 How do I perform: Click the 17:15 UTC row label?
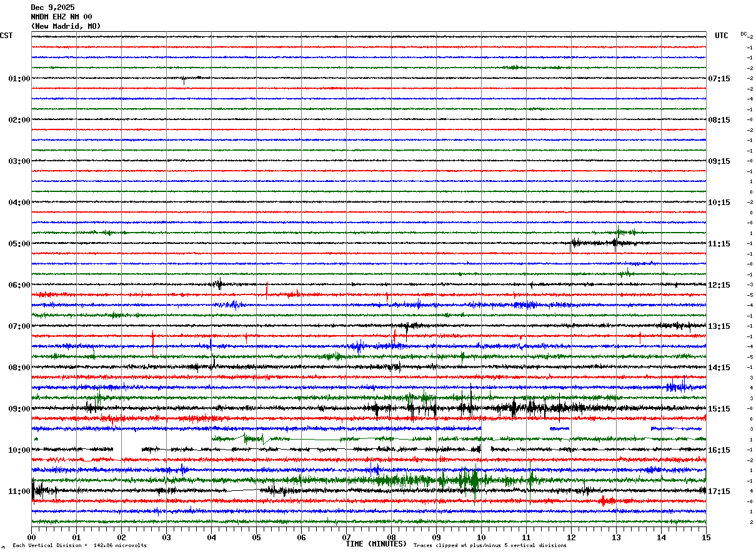719,491
